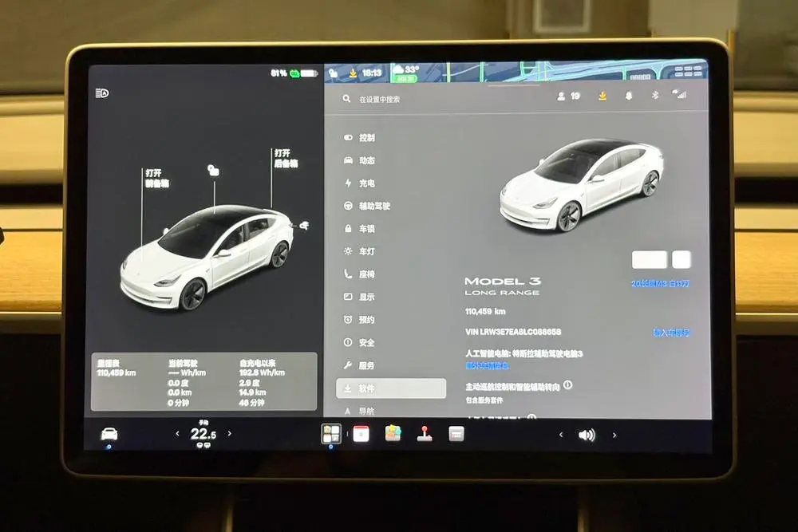Tap the charge port icon beside the car
This screenshot has width=798, height=532.
(304, 225)
